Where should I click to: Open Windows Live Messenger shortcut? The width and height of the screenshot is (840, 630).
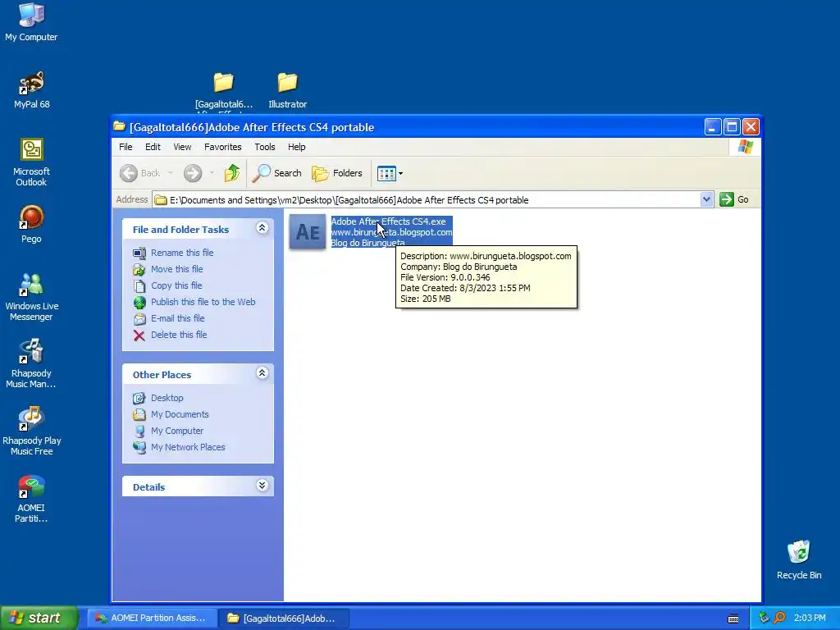pyautogui.click(x=31, y=297)
